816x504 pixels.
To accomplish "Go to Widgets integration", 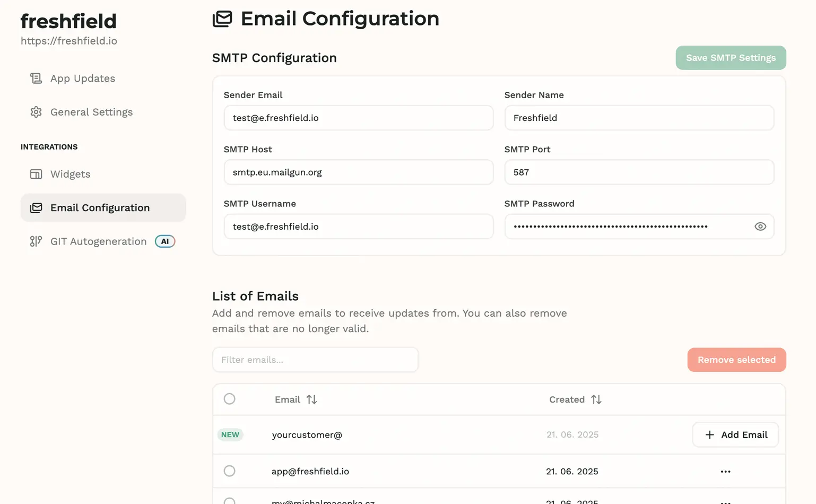I will pyautogui.click(x=103, y=174).
